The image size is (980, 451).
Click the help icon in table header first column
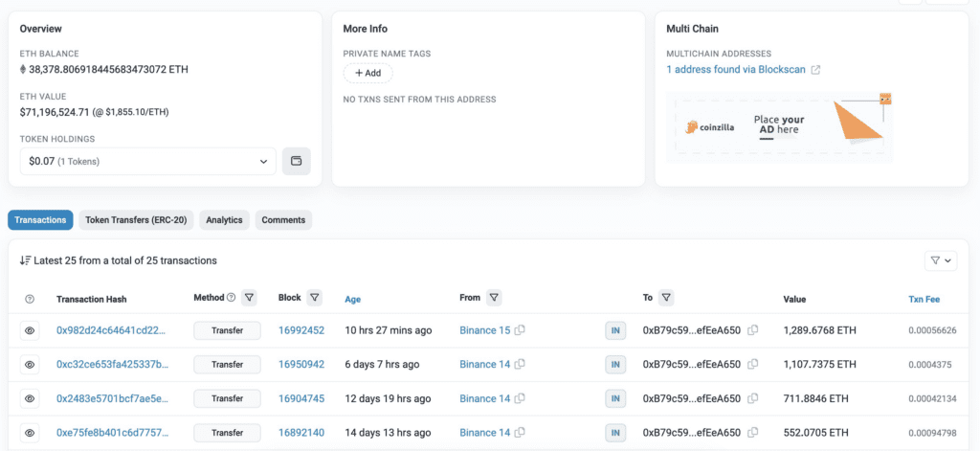click(30, 299)
